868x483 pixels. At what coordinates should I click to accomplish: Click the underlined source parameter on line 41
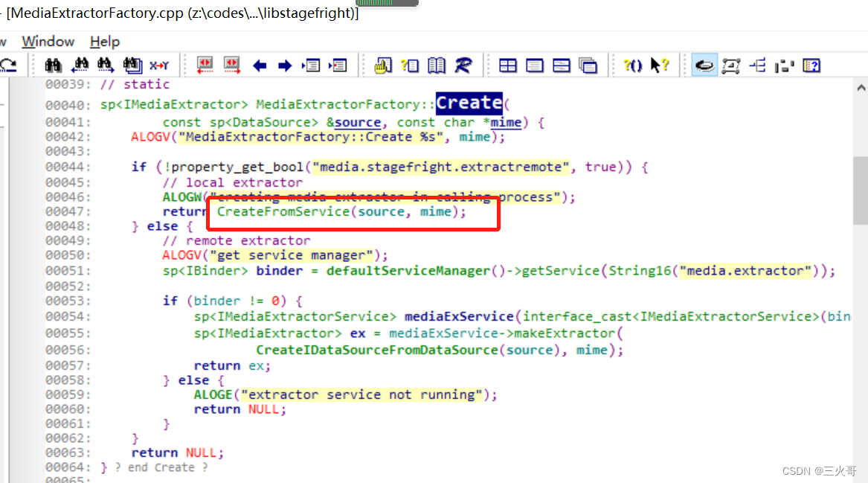point(357,122)
